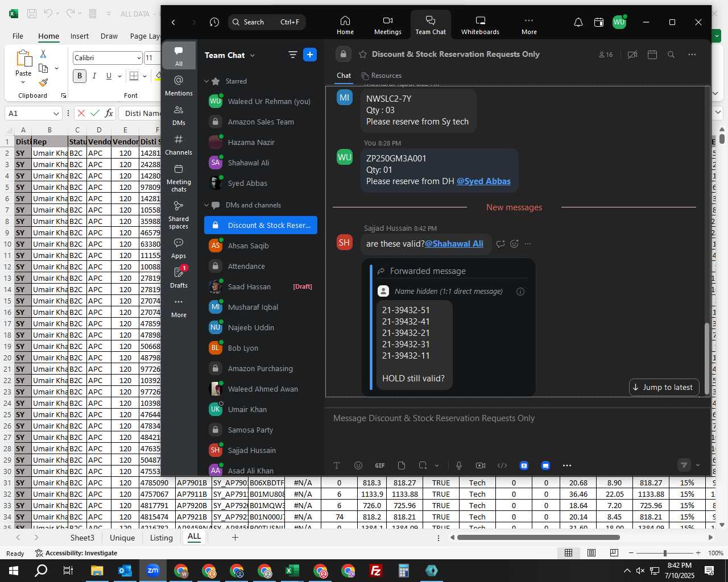
Task: Click Insert Function fx in Excel
Action: tap(109, 113)
